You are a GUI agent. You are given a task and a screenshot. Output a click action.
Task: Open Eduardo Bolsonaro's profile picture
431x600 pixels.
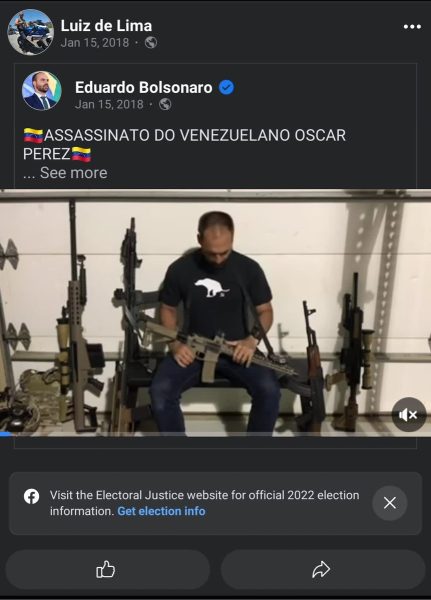point(42,91)
